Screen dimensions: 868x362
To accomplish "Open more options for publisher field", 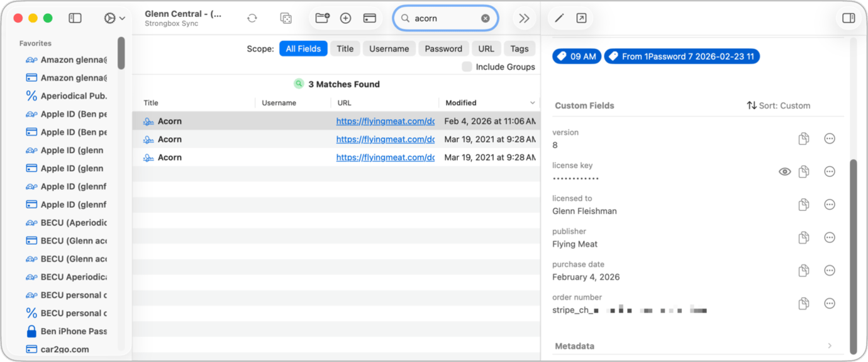I will pos(830,237).
